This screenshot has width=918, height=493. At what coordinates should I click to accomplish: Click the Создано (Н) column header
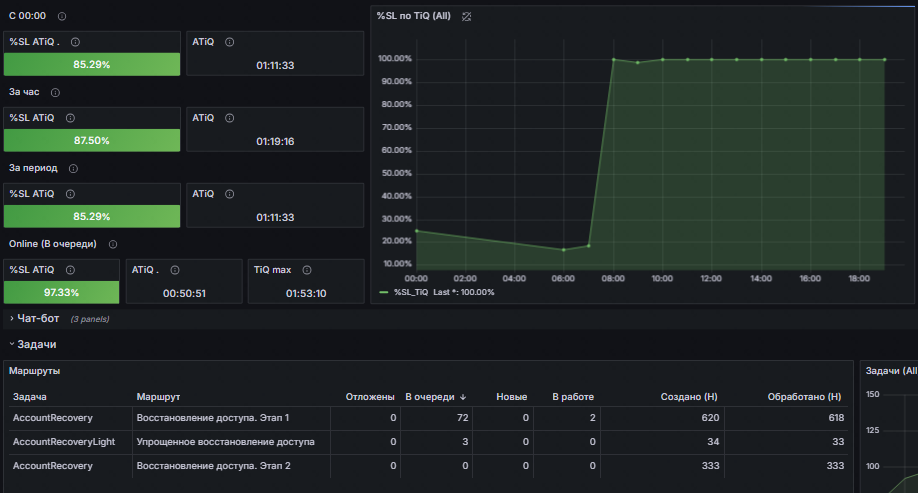(689, 397)
